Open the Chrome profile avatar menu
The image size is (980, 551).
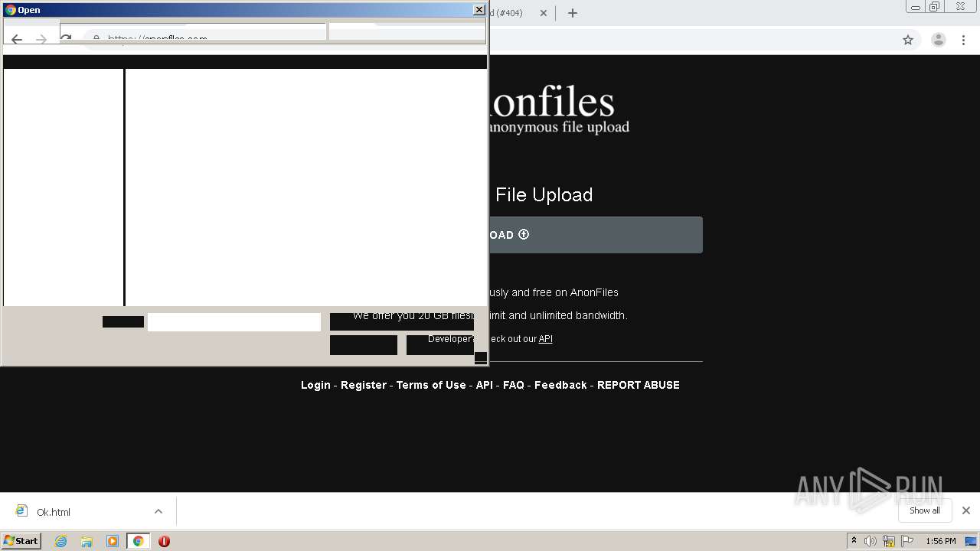coord(938,40)
